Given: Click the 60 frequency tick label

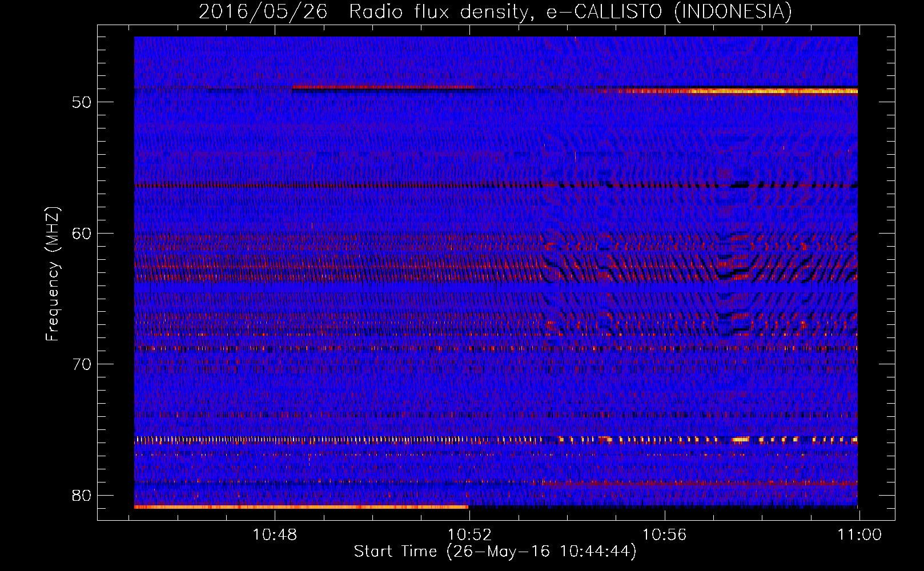Looking at the screenshot, I should coord(82,234).
